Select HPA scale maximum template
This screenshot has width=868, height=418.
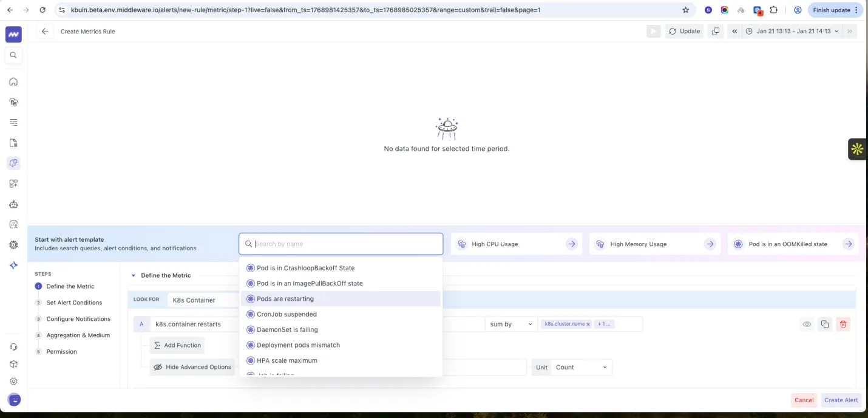tap(341, 360)
